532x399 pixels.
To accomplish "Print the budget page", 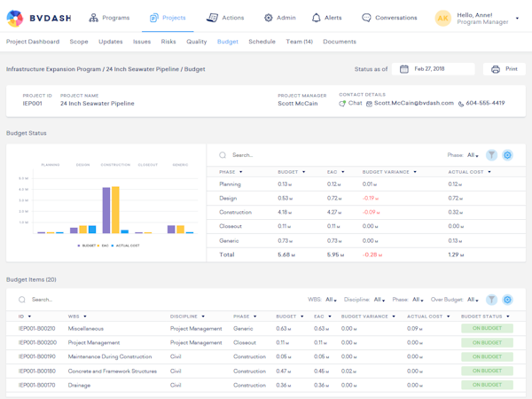I will pos(505,69).
